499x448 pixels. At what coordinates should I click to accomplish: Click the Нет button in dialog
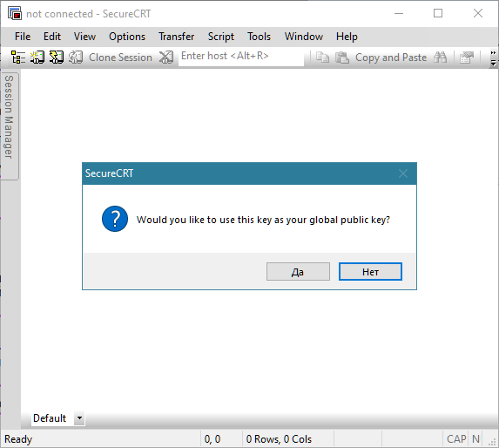[370, 272]
